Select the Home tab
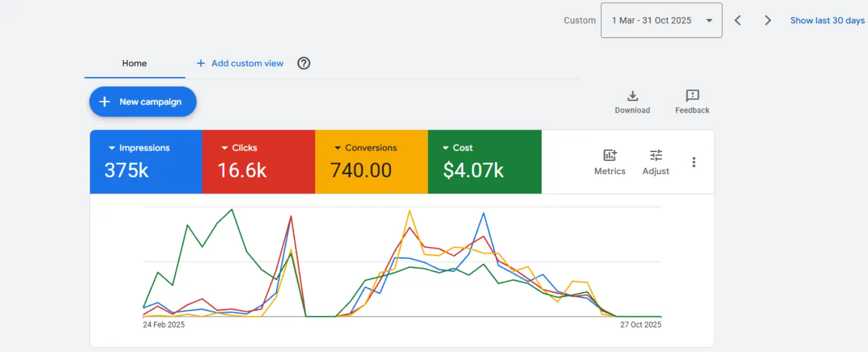 coord(135,63)
